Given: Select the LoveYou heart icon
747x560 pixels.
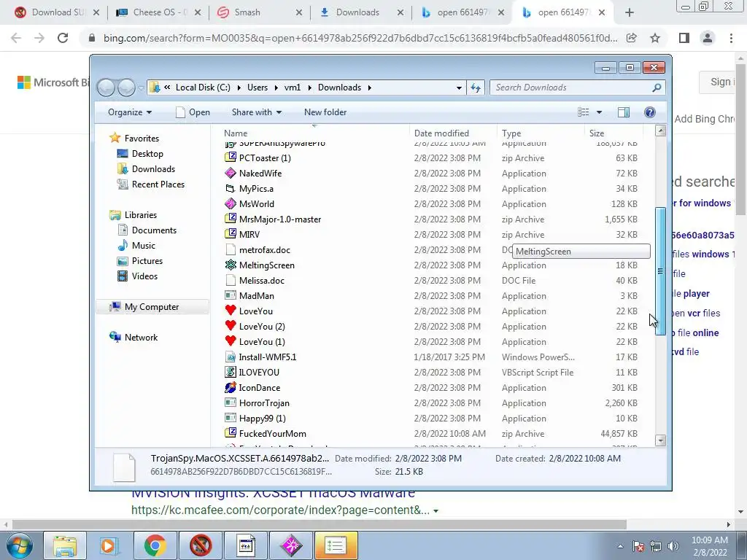Looking at the screenshot, I should point(231,311).
